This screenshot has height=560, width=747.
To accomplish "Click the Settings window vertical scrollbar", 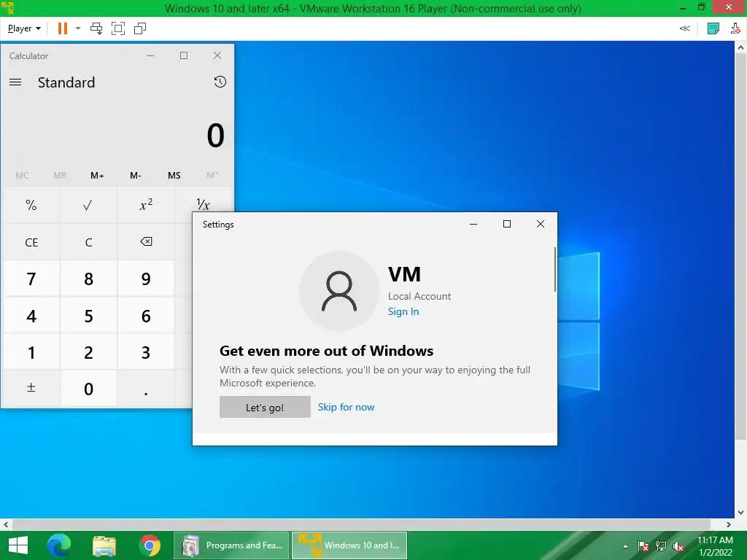I will click(555, 270).
